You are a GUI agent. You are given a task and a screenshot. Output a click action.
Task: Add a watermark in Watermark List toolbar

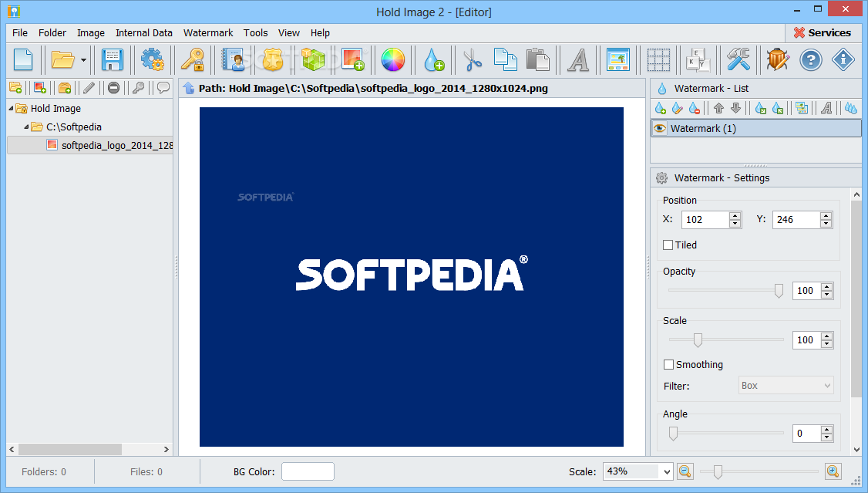(661, 108)
